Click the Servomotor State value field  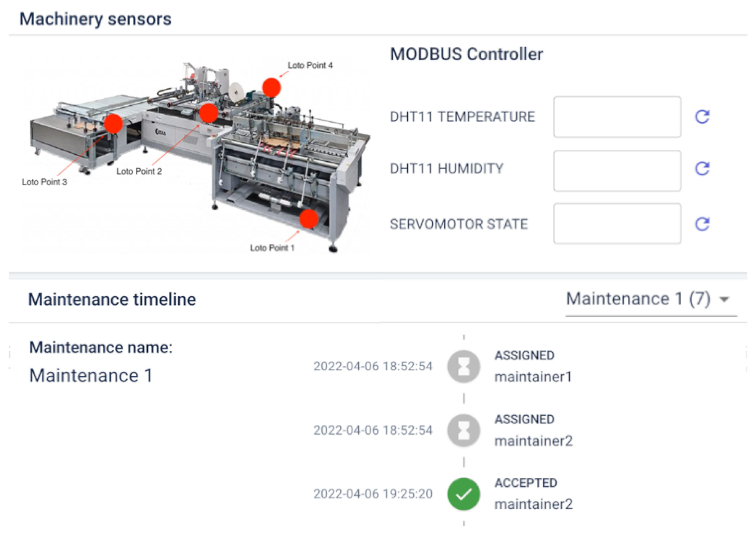point(617,223)
